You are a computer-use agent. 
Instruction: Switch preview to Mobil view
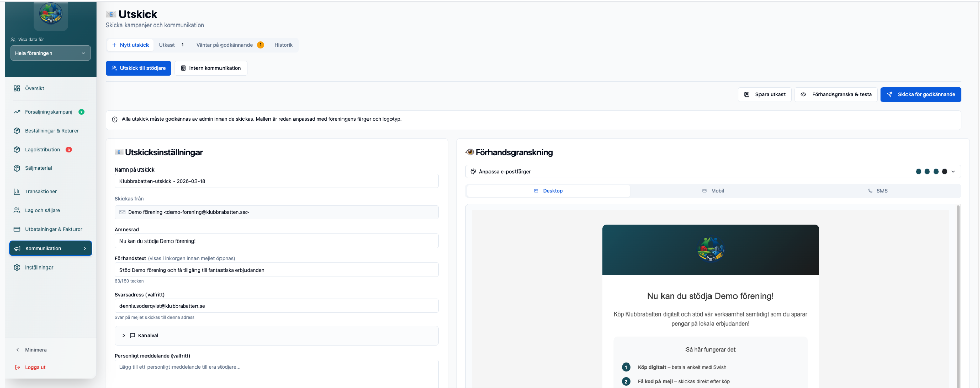tap(713, 191)
